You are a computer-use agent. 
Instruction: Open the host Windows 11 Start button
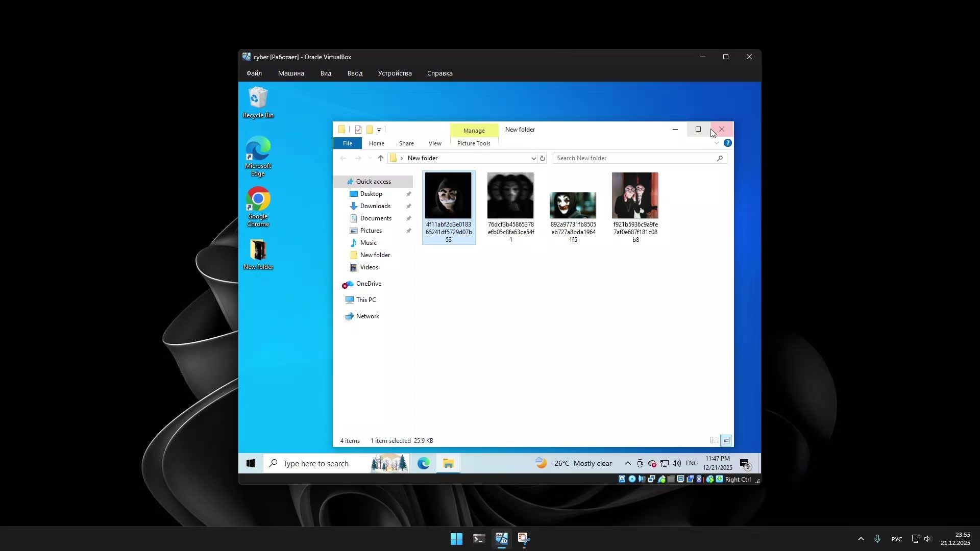[456, 539]
